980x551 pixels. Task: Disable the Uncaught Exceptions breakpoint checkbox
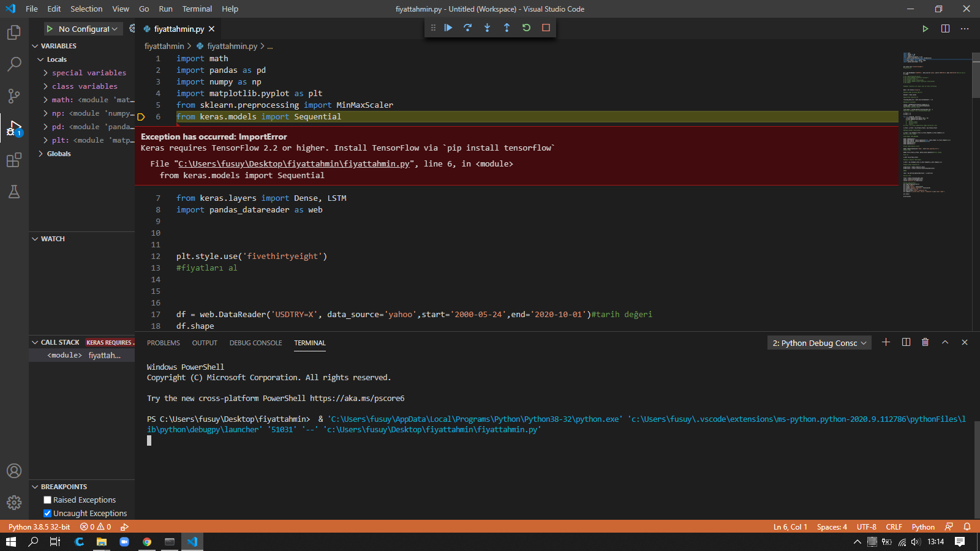tap(47, 514)
